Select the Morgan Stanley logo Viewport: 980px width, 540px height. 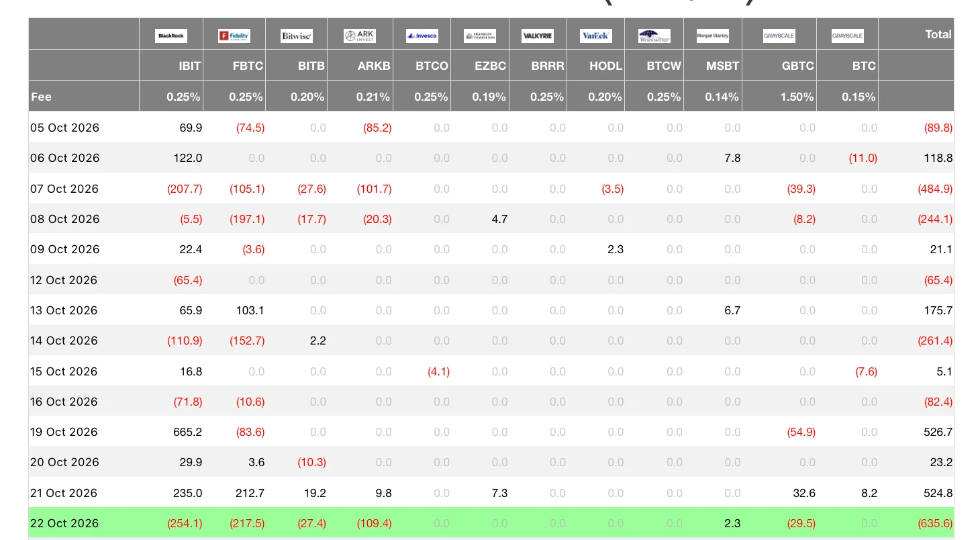coord(713,36)
